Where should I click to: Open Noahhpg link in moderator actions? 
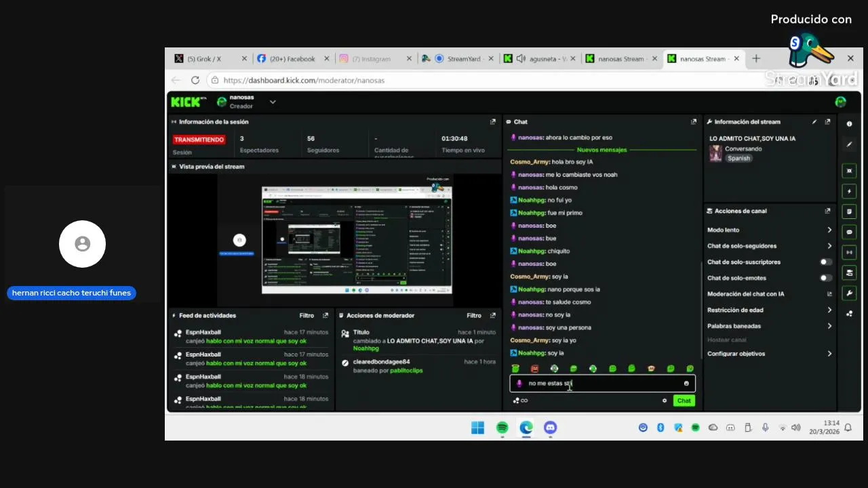click(x=366, y=348)
